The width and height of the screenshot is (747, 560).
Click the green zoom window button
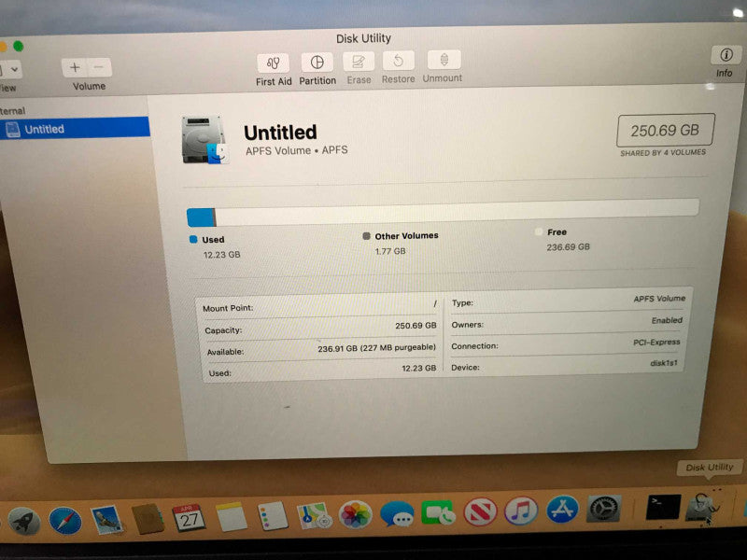18,46
